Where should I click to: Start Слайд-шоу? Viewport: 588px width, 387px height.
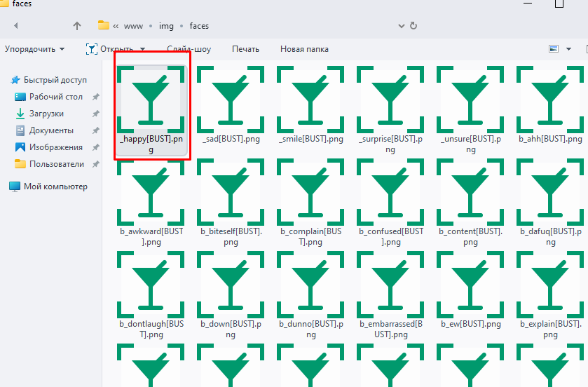[x=189, y=49]
